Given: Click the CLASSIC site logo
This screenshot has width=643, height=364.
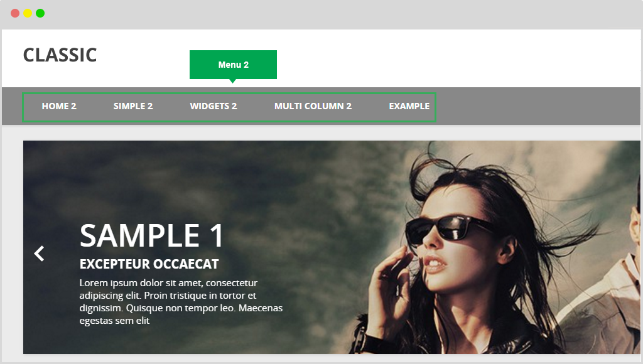Looking at the screenshot, I should (x=60, y=55).
